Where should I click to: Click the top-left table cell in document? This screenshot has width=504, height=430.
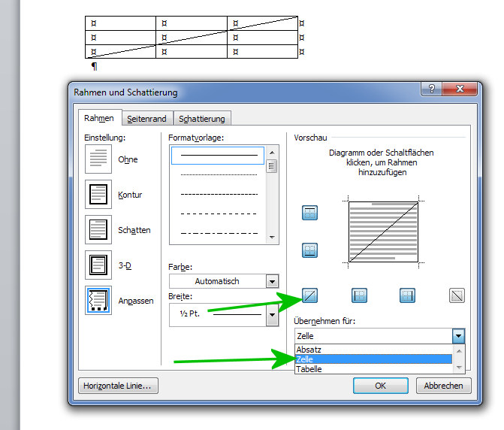coord(120,23)
